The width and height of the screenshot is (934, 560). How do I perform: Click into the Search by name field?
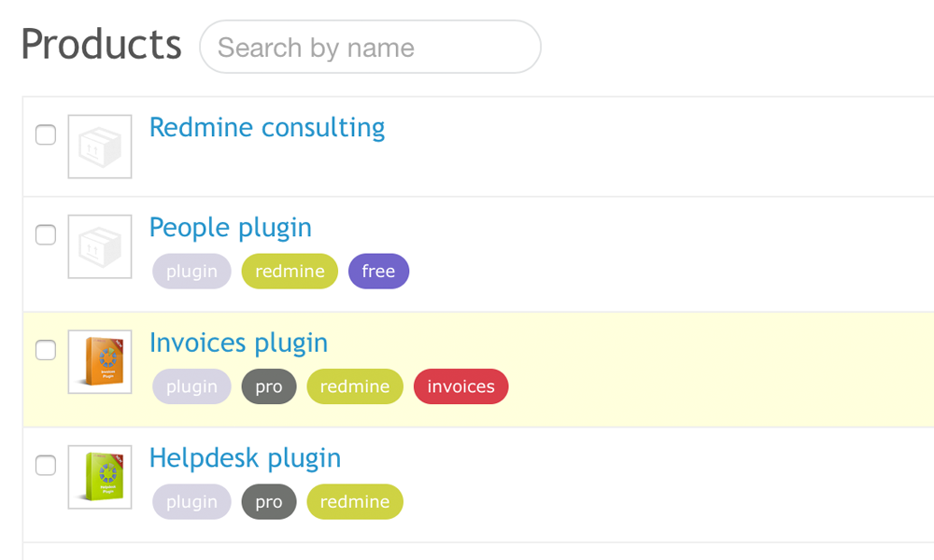click(x=370, y=48)
